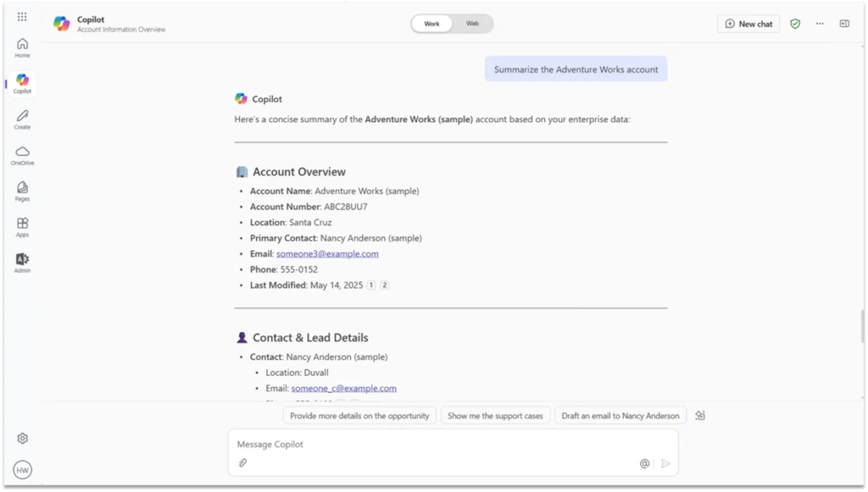Open Admin from the sidebar
868x492 pixels.
[22, 262]
